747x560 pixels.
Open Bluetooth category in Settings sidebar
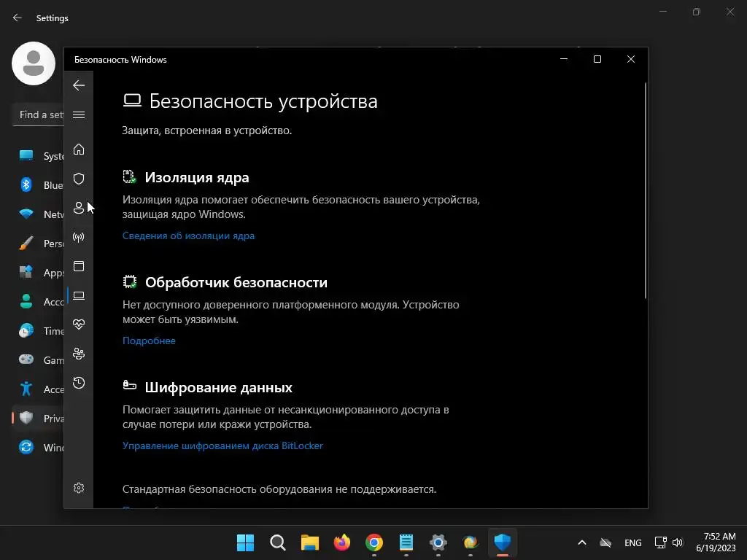(38, 184)
